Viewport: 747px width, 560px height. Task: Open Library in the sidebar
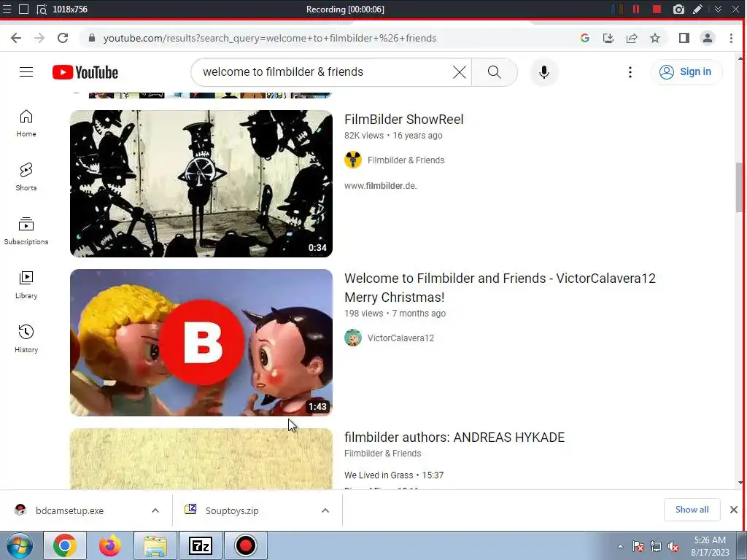(x=26, y=285)
